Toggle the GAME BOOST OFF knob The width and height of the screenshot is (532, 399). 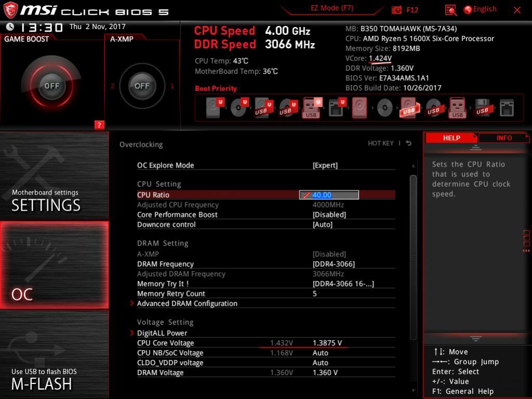pyautogui.click(x=51, y=85)
